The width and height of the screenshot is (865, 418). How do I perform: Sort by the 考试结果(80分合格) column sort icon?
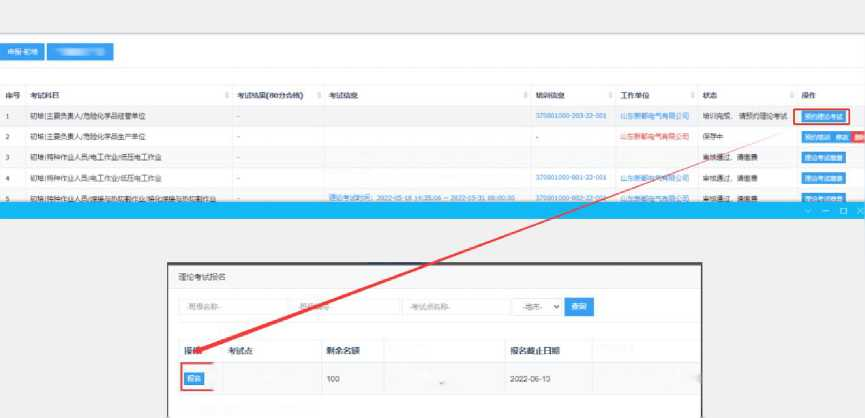319,95
